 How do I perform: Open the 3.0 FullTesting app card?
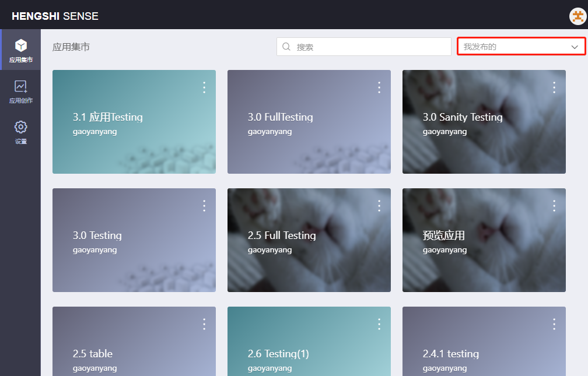309,122
